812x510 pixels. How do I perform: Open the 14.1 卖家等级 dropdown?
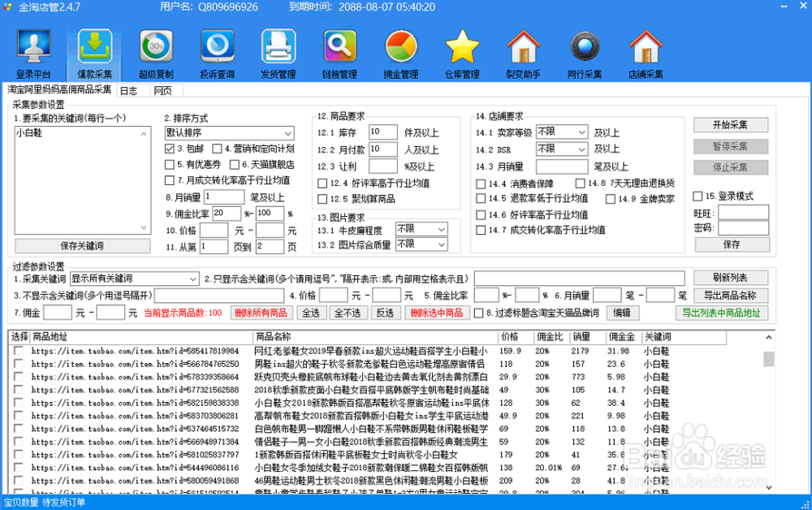point(562,132)
